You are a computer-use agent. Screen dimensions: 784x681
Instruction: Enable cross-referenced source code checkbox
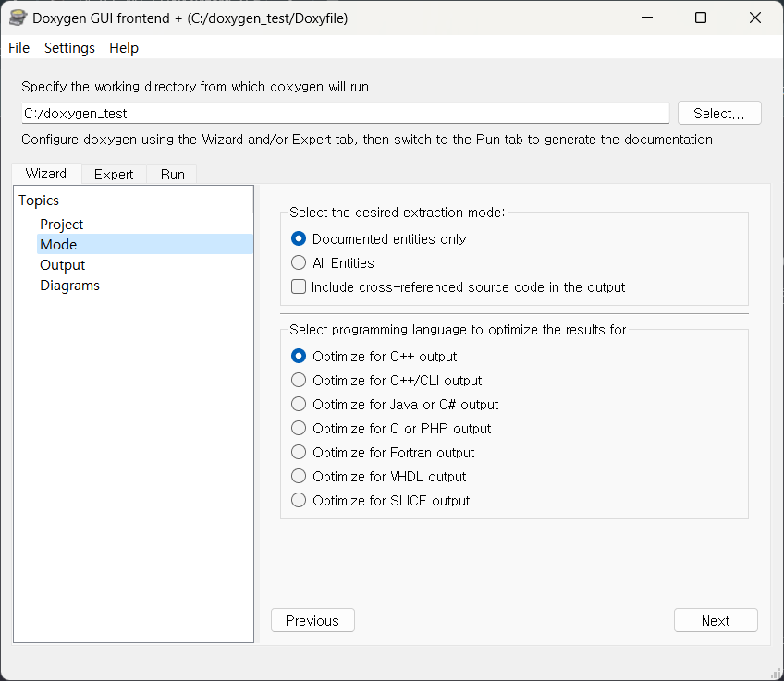[299, 287]
